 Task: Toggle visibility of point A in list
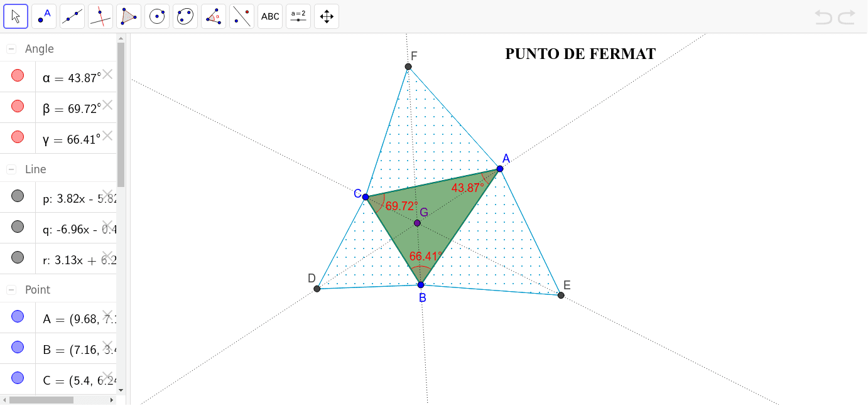coord(18,316)
